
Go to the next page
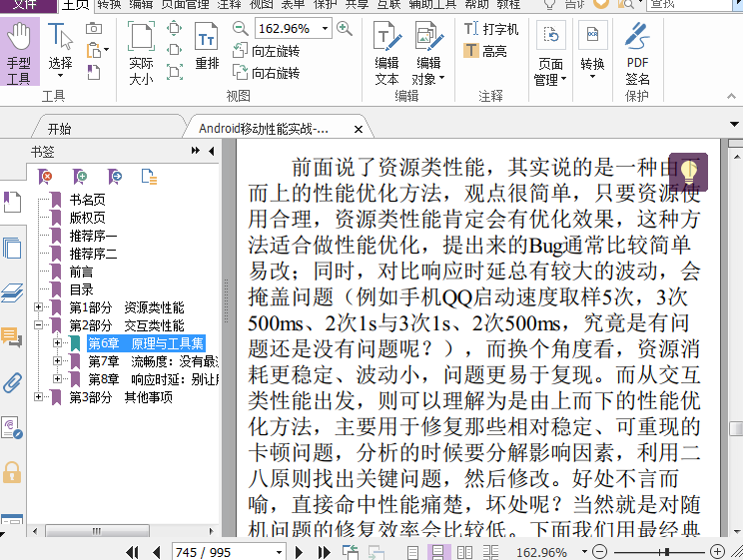[x=299, y=552]
